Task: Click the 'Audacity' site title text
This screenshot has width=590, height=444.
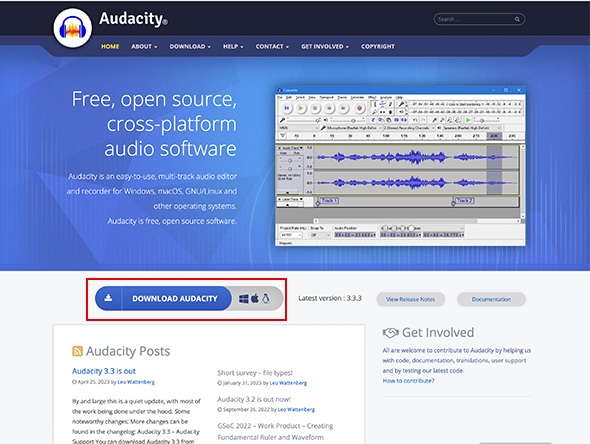Action: click(133, 18)
